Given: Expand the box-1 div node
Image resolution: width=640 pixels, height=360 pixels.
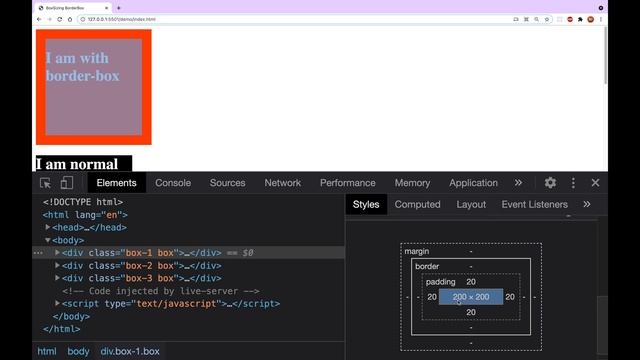Looking at the screenshot, I should coord(57,253).
